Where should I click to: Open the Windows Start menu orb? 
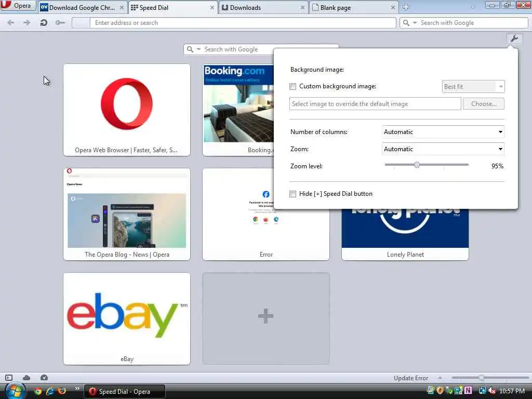pyautogui.click(x=15, y=391)
